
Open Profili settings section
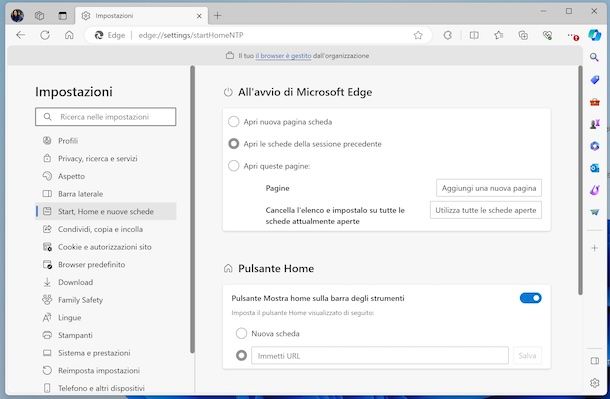(x=106, y=141)
